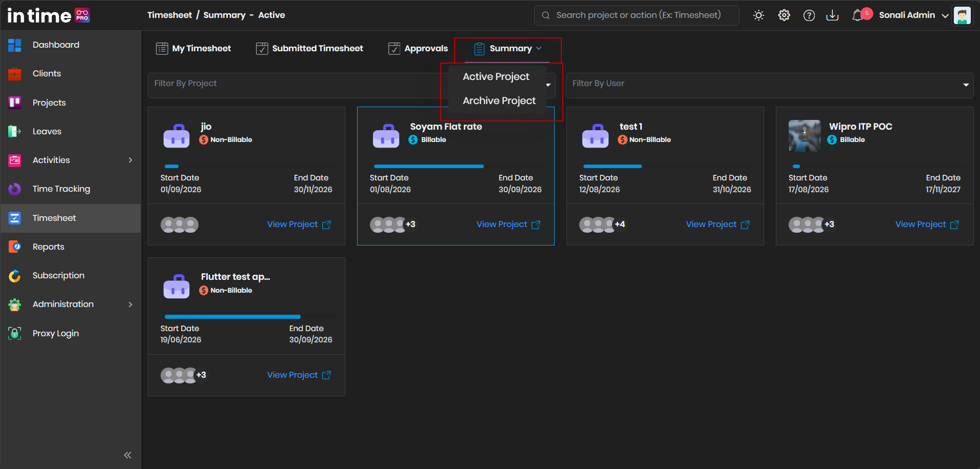Click the download icon in header
The width and height of the screenshot is (980, 469).
(832, 15)
